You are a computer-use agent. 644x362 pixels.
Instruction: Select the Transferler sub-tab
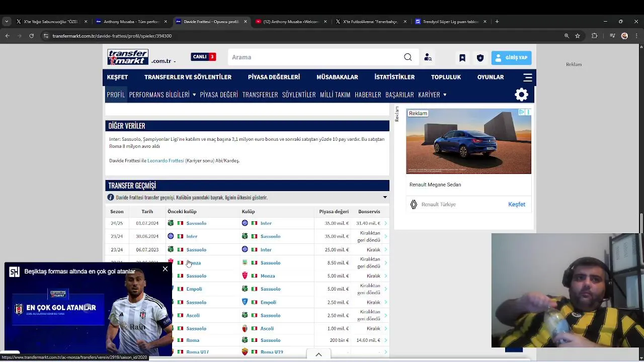[260, 95]
